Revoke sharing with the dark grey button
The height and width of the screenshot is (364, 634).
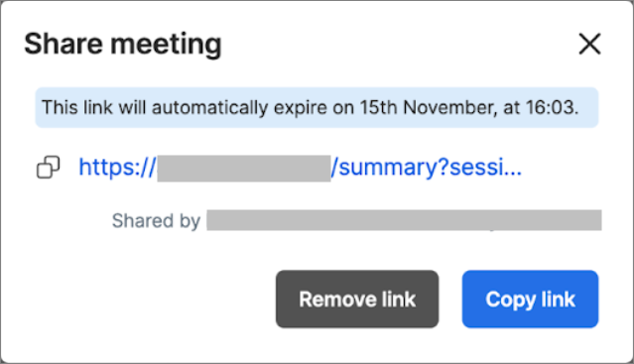357,299
